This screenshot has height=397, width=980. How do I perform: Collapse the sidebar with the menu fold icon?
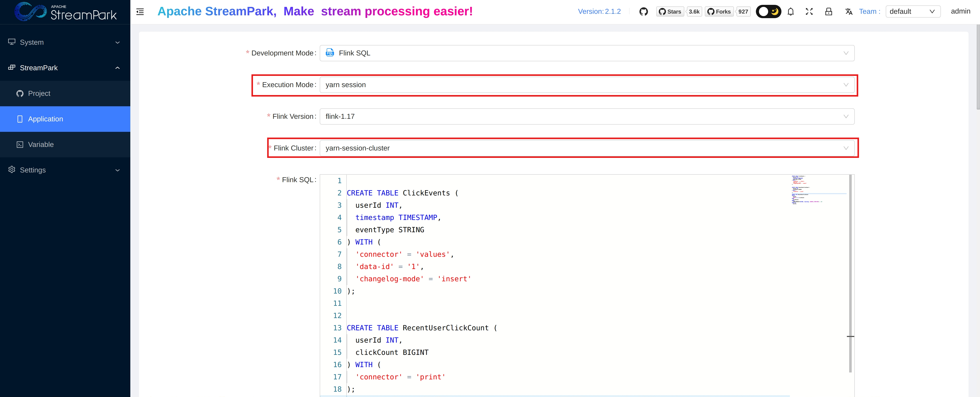140,11
